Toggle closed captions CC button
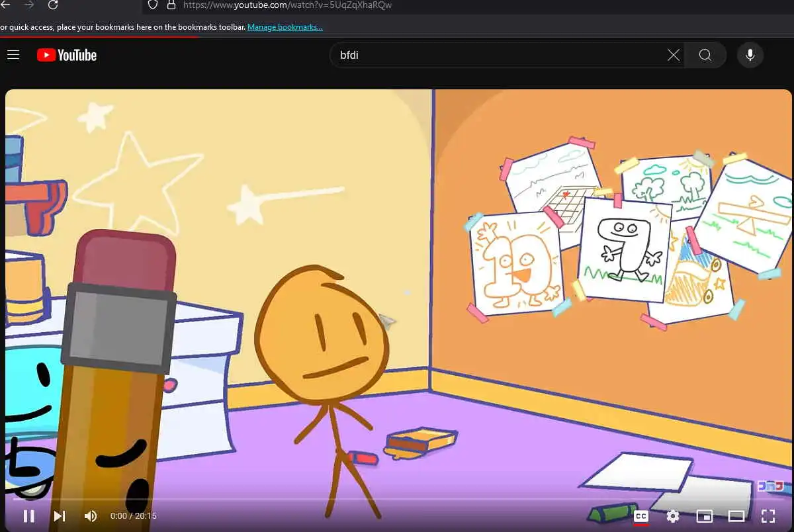The width and height of the screenshot is (794, 532). (640, 516)
